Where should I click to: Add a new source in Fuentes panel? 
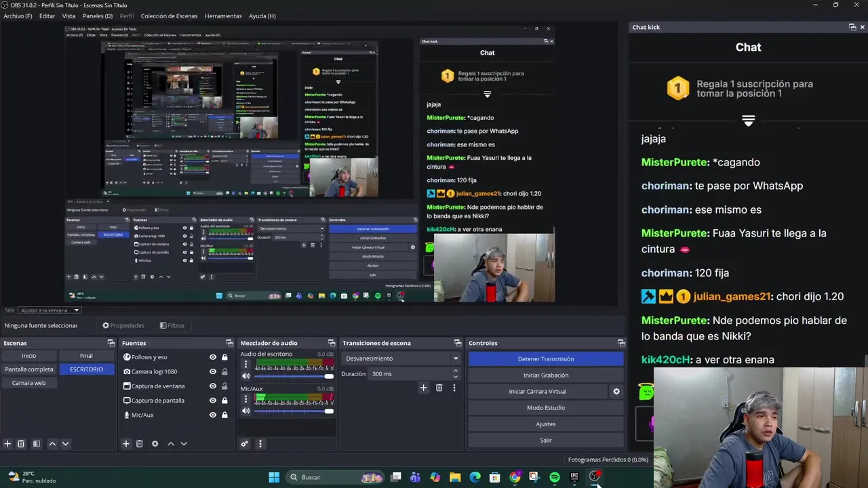[125, 444]
